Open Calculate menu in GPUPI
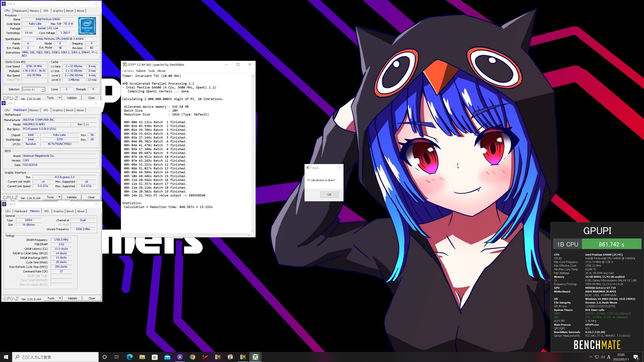This screenshot has height=362, width=644. click(128, 71)
